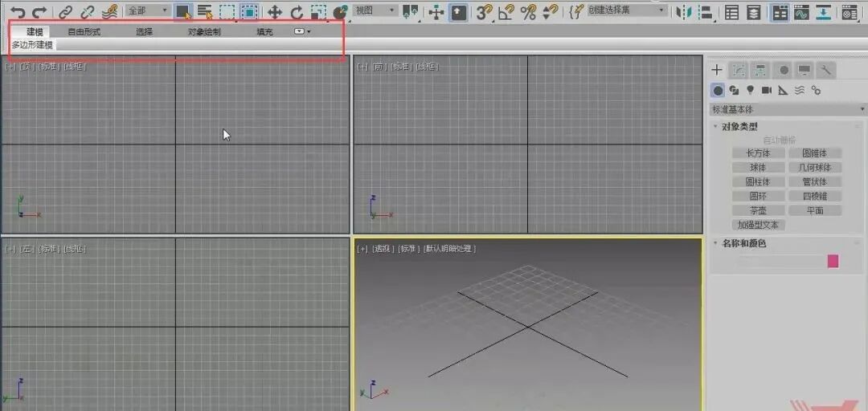Open the Modify command panel tab
868x411 pixels.
739,70
